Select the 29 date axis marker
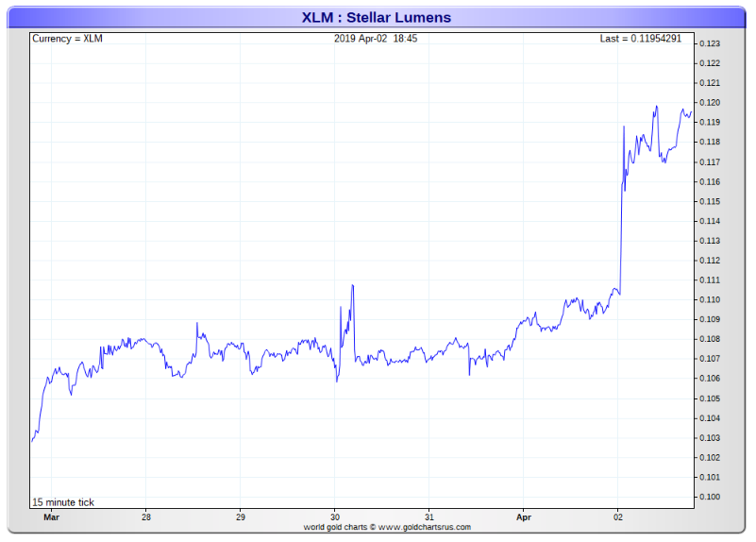This screenshot has width=756, height=542. click(240, 517)
